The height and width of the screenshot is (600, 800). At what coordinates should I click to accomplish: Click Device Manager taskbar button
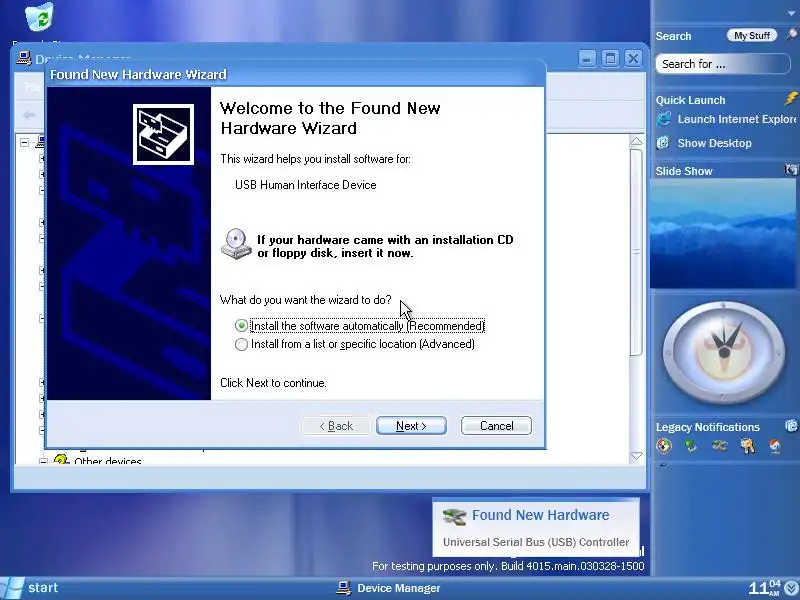click(x=388, y=588)
